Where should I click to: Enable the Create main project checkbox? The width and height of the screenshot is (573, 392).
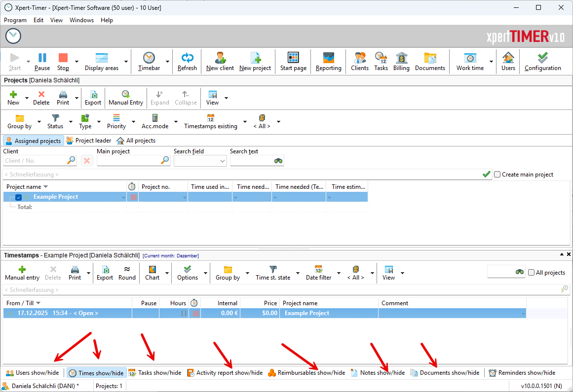[x=497, y=175]
